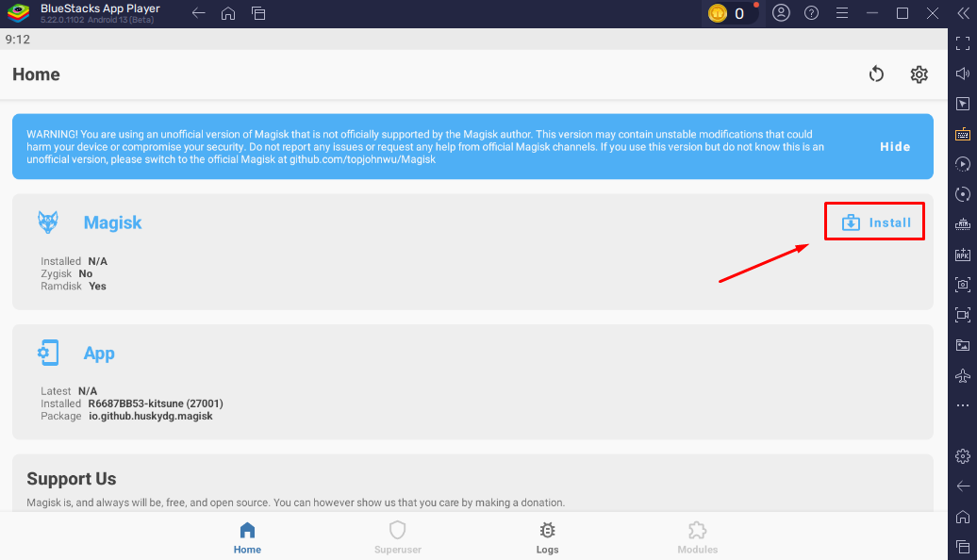
Task: Go back using the title bar arrow
Action: [x=198, y=13]
